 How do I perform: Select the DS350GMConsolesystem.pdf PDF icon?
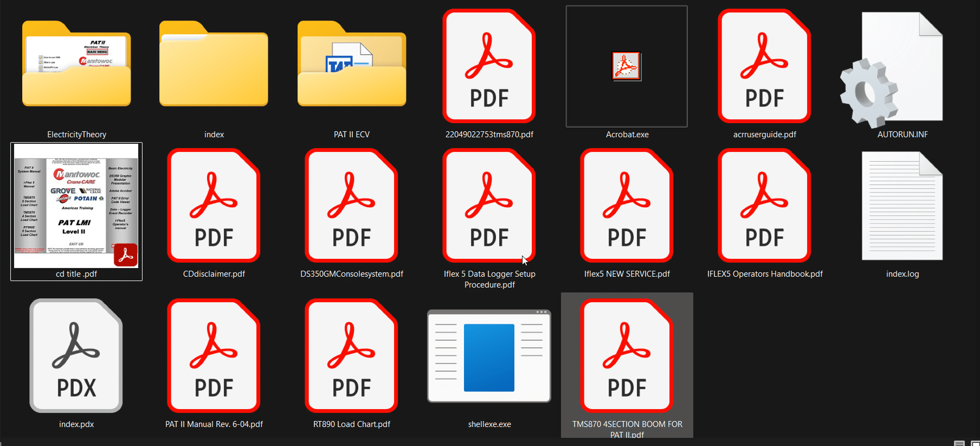[x=352, y=206]
